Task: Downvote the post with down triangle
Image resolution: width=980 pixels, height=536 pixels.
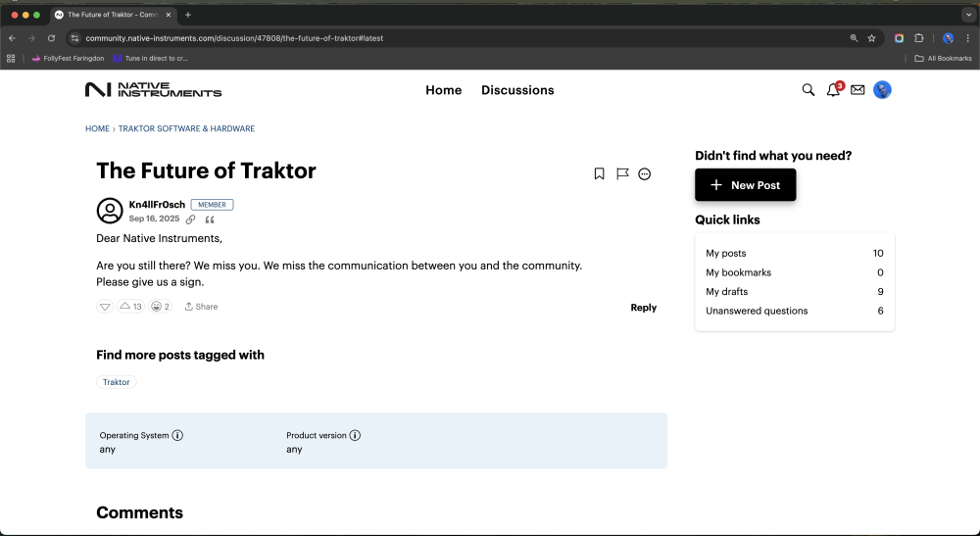Action: [105, 306]
